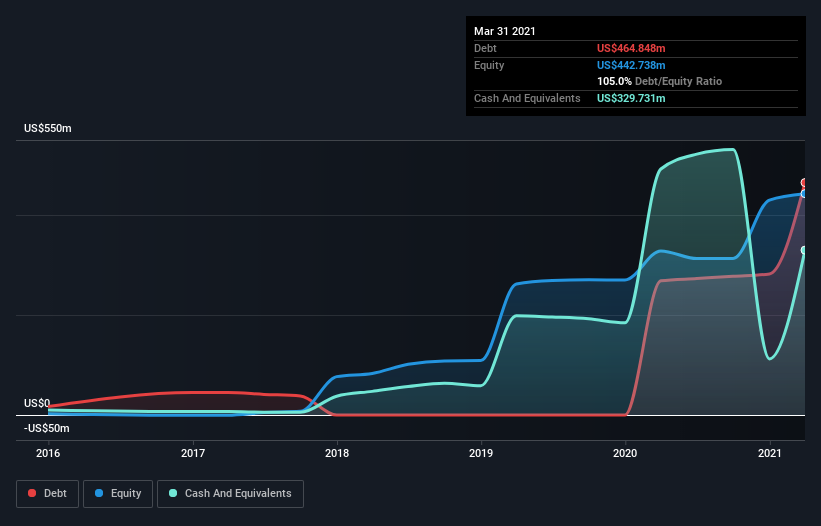Click the 2020 x-axis label
The height and width of the screenshot is (526, 821).
[x=625, y=453]
